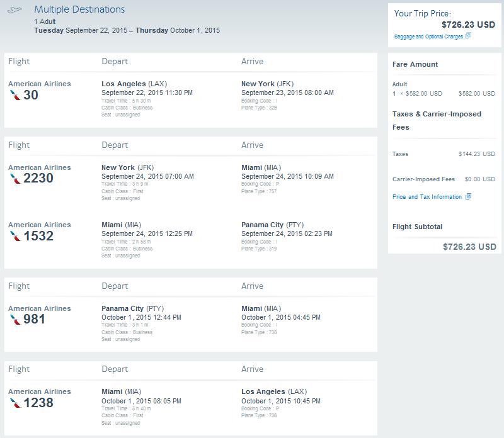
Task: Click the American Airlines logo beside flight 2230
Action: (x=14, y=179)
